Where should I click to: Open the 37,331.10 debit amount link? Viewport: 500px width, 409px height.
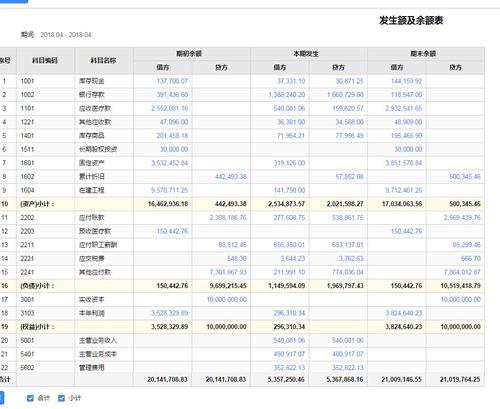291,81
